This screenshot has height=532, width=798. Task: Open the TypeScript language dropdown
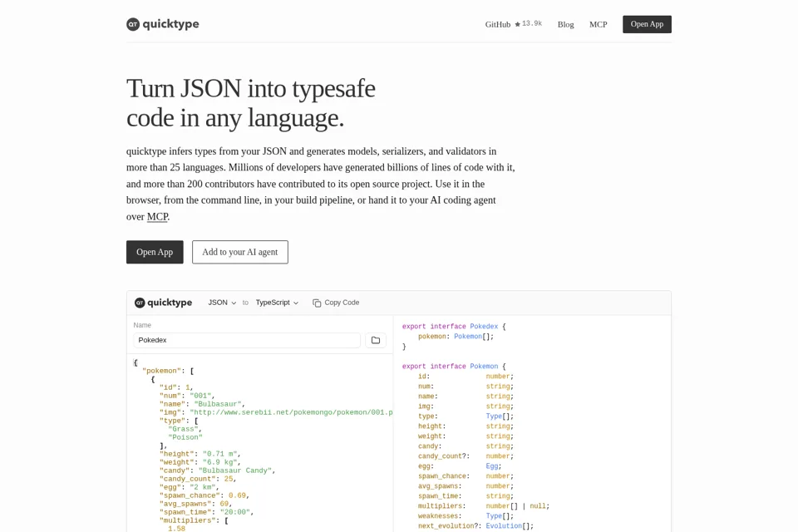click(277, 303)
